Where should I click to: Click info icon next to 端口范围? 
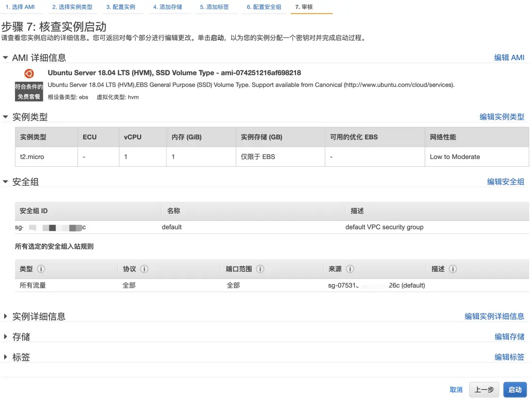260,269
